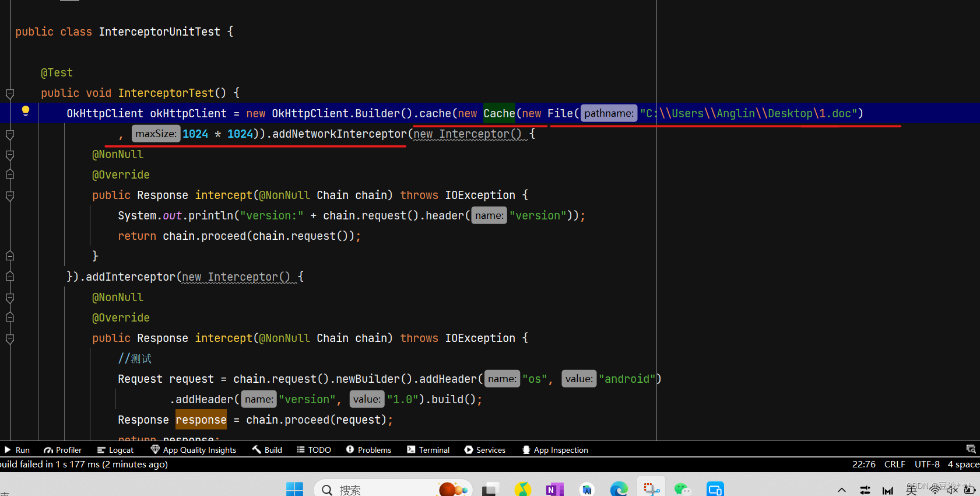This screenshot has width=980, height=496.
Task: Collapse the InterceptorTest method fold marker
Action: click(10, 93)
